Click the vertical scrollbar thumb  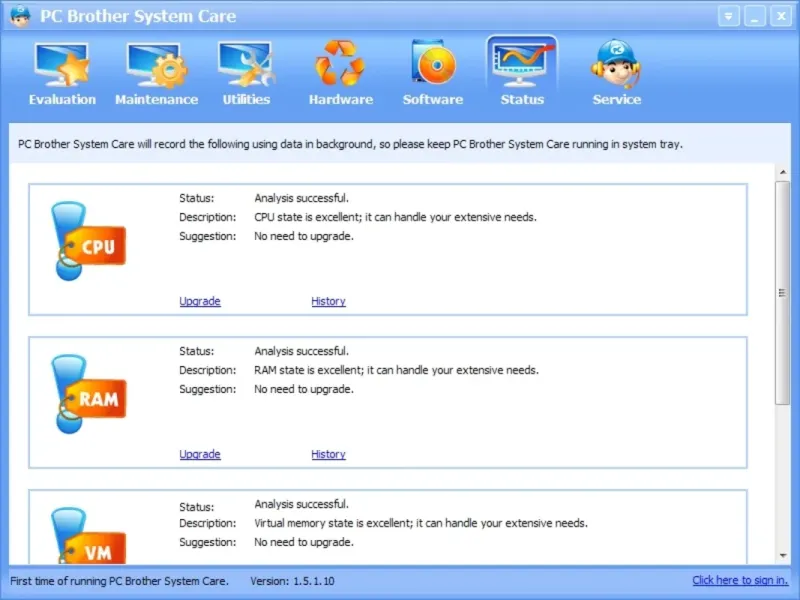tap(782, 293)
